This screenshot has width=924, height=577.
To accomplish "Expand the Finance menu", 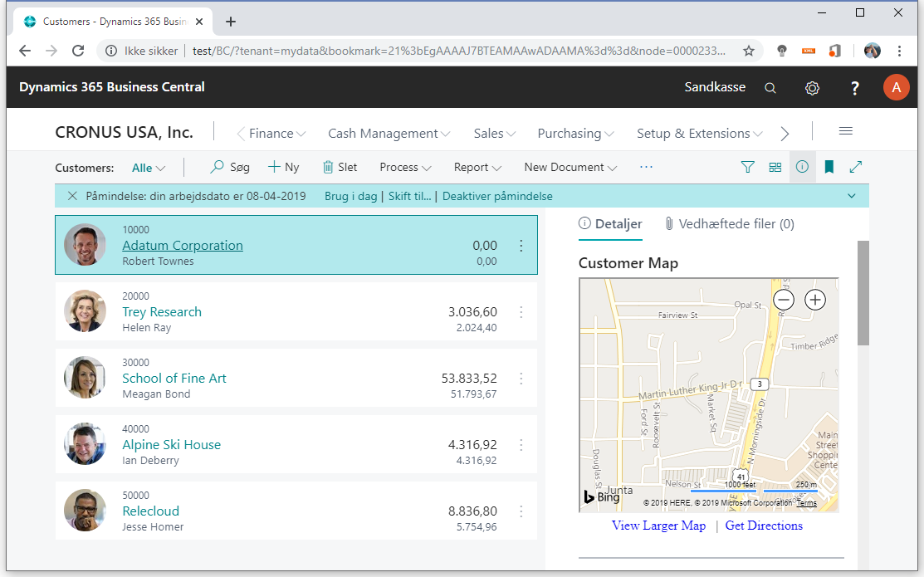I will [277, 134].
